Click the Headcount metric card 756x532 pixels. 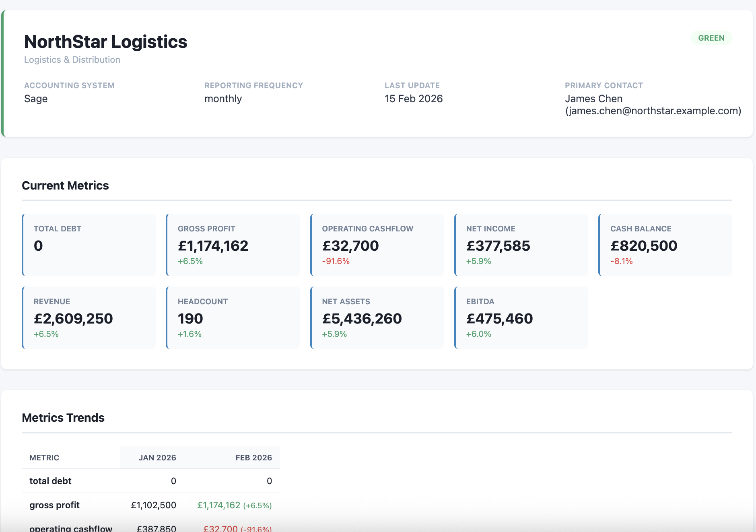pyautogui.click(x=233, y=317)
